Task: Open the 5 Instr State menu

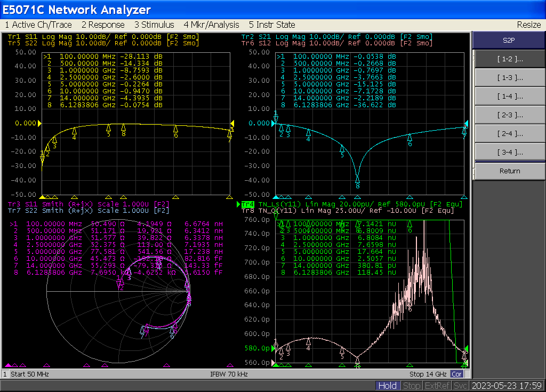Action: [272, 25]
